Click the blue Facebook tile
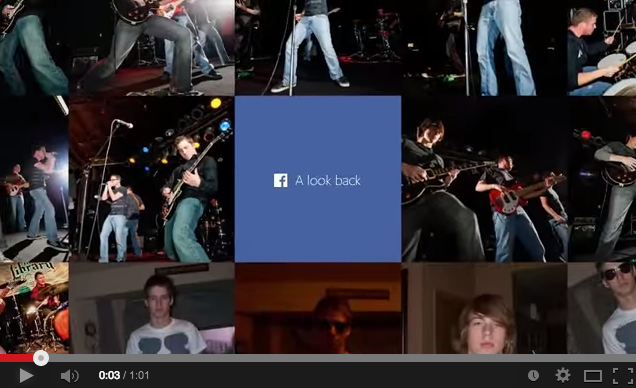The image size is (636, 388). click(x=318, y=179)
